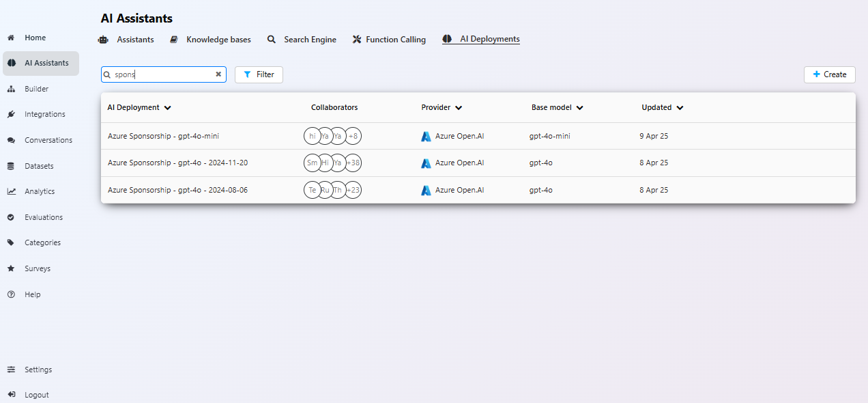Image resolution: width=868 pixels, height=403 pixels.
Task: Expand the +23 collaborators badge
Action: click(353, 191)
